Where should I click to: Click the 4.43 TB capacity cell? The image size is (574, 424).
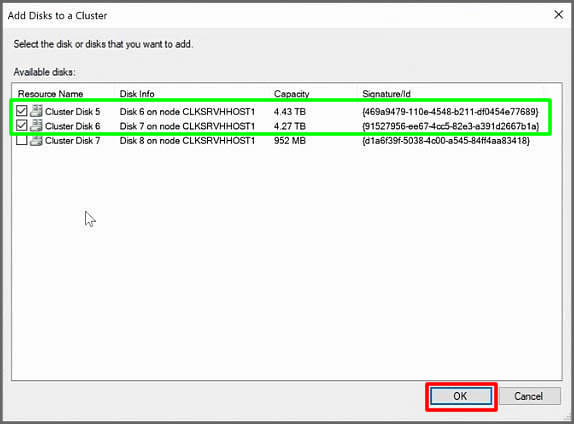(290, 111)
